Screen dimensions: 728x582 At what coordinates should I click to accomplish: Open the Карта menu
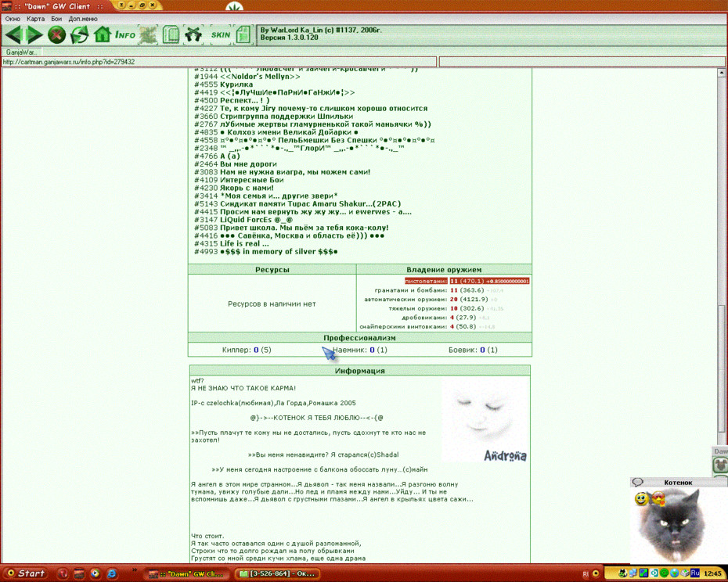[x=35, y=19]
